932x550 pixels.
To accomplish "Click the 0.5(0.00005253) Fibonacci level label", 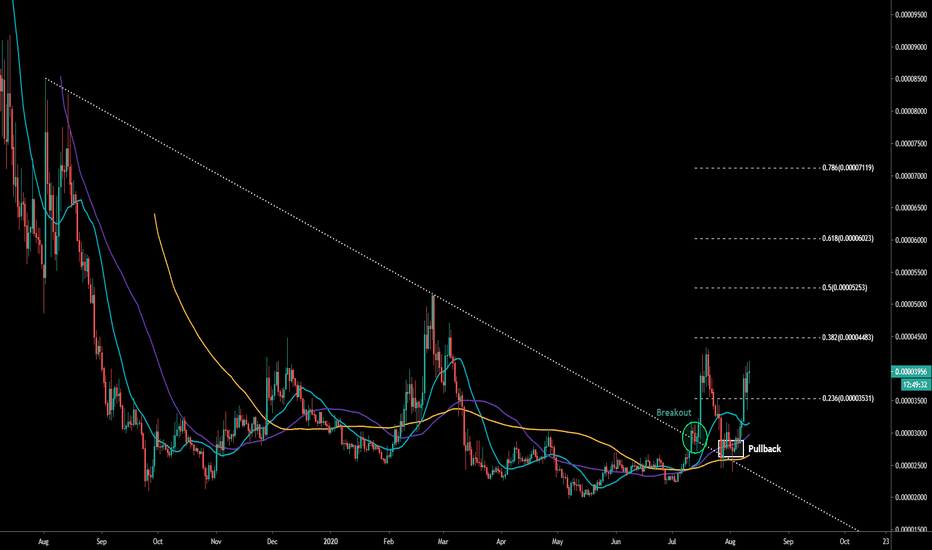I will click(x=845, y=287).
